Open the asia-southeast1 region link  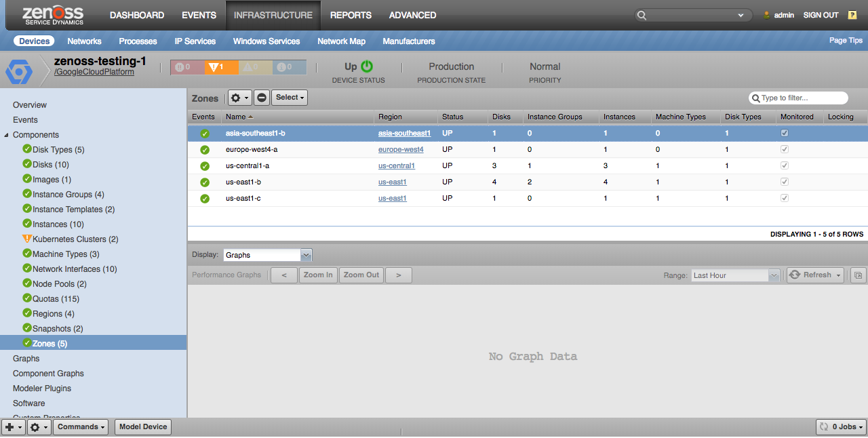[405, 134]
